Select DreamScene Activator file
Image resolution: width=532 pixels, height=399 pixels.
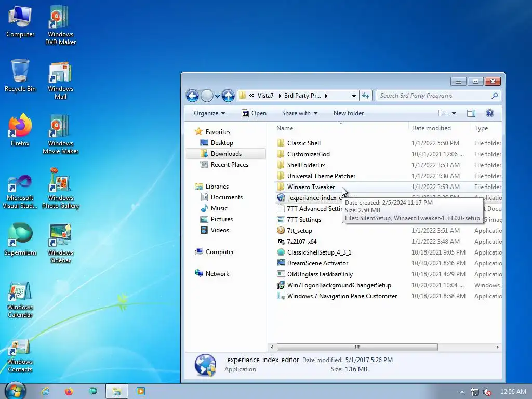coord(317,263)
